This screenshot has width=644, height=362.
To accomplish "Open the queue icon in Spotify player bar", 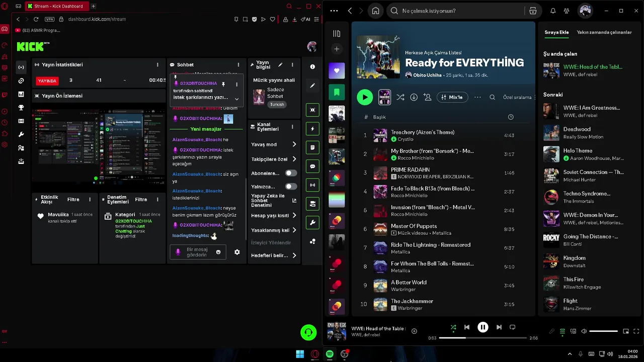I will tap(562, 331).
